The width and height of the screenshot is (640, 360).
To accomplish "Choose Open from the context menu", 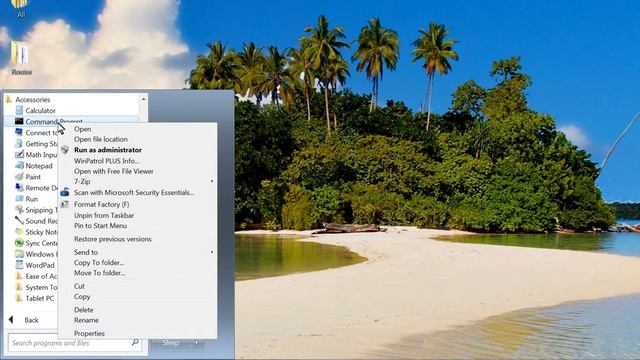I will tap(82, 129).
